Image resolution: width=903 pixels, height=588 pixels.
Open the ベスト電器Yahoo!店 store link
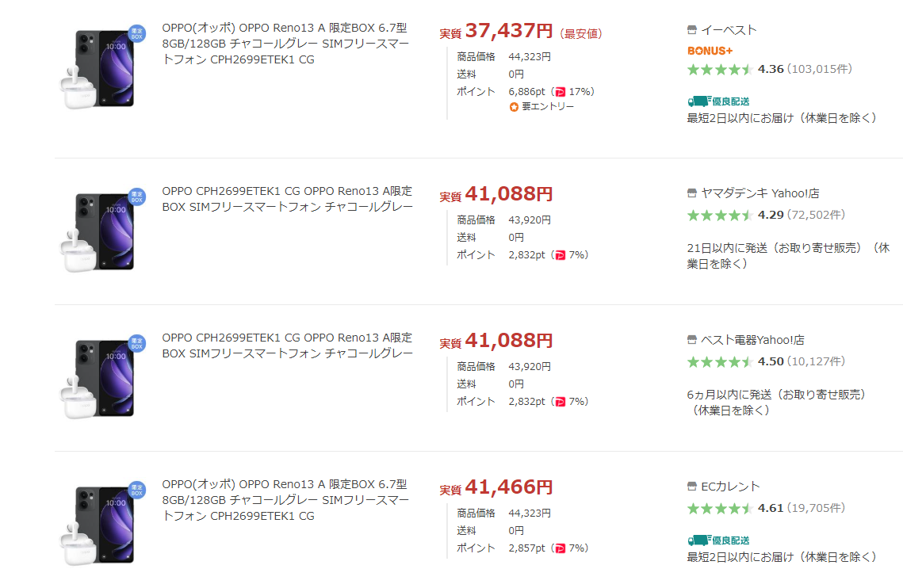(x=752, y=340)
